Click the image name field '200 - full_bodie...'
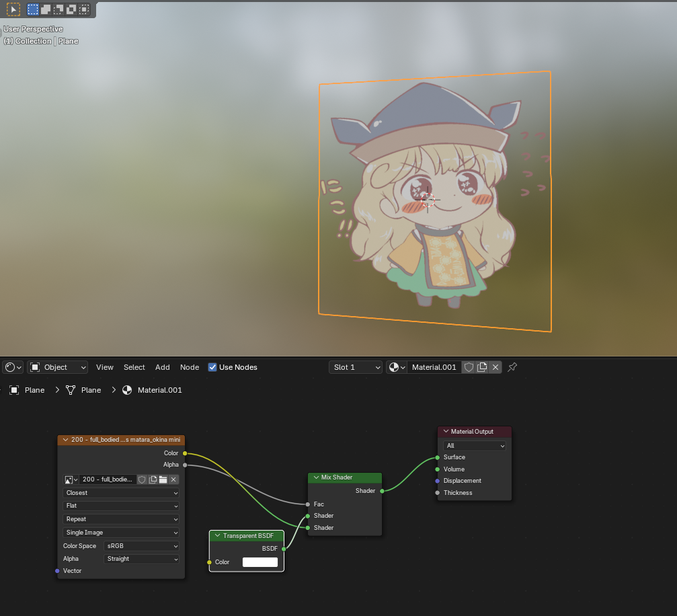Image resolution: width=677 pixels, height=616 pixels. [108, 479]
